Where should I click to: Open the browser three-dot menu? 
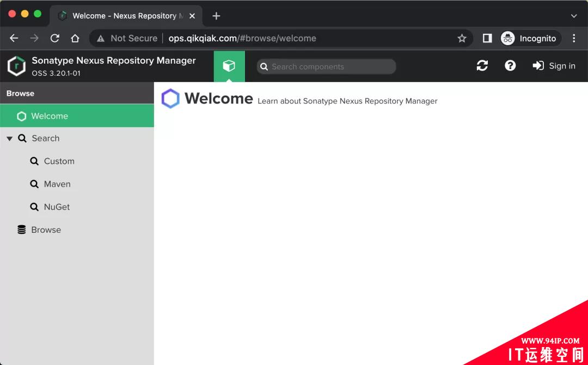574,38
